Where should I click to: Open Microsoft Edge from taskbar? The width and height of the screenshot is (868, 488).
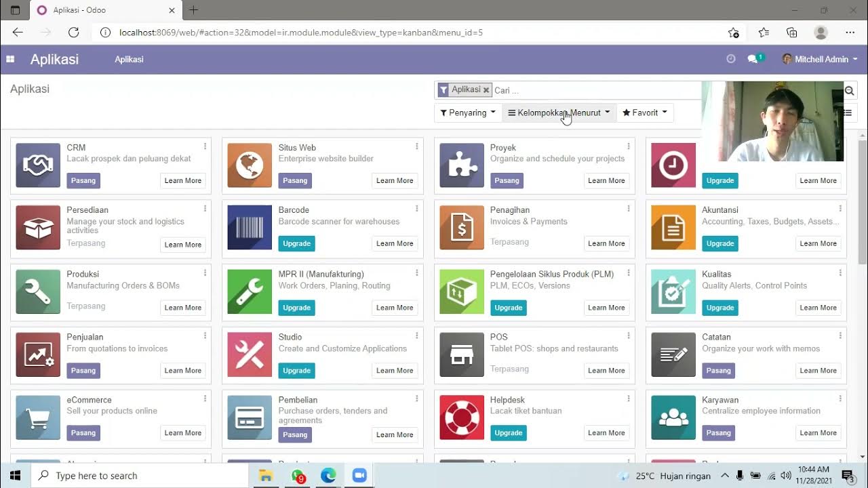click(328, 476)
